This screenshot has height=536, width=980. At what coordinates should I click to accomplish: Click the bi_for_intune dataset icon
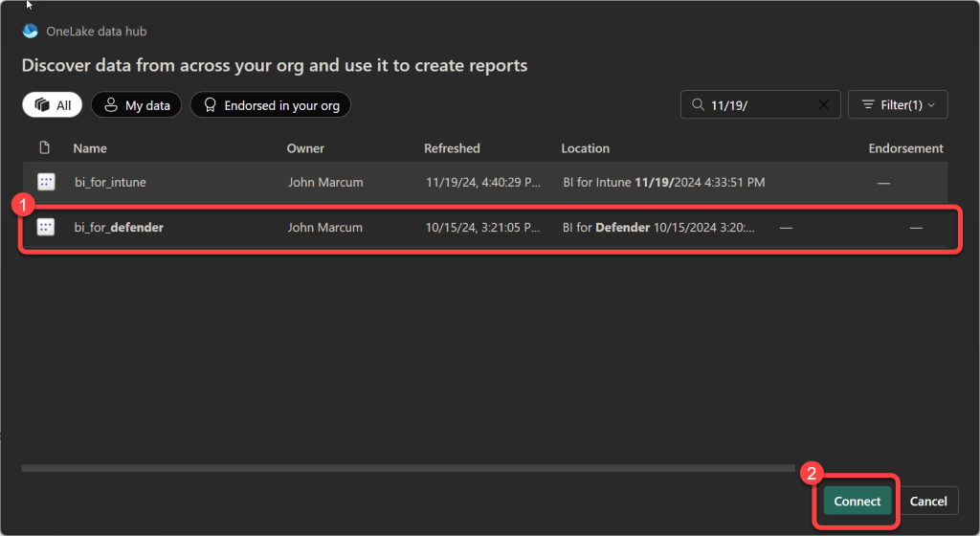coord(46,182)
